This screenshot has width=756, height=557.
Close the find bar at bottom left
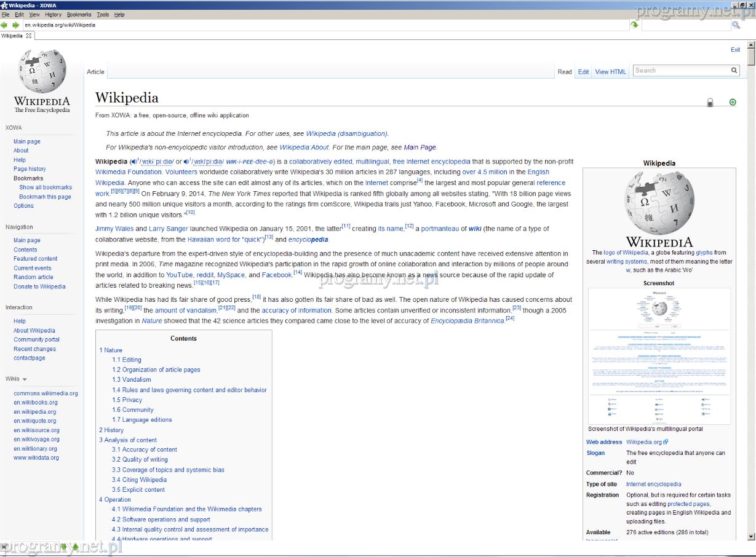(x=4, y=547)
